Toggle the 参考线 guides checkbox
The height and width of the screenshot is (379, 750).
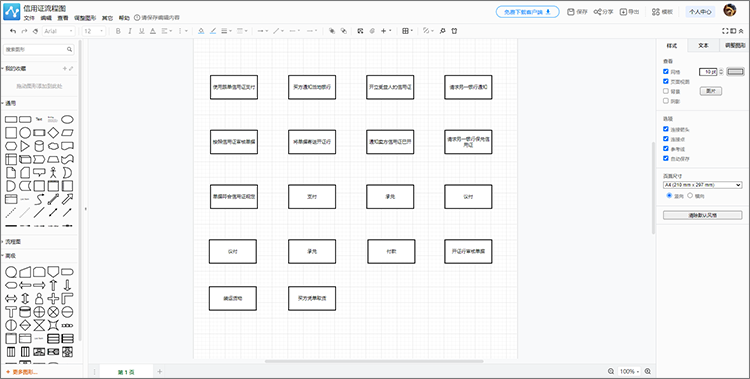666,148
